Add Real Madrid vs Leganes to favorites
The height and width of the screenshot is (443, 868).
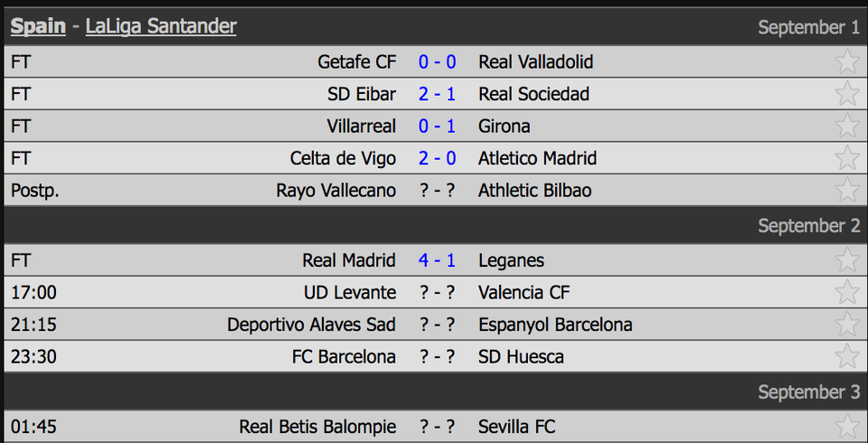click(x=846, y=259)
